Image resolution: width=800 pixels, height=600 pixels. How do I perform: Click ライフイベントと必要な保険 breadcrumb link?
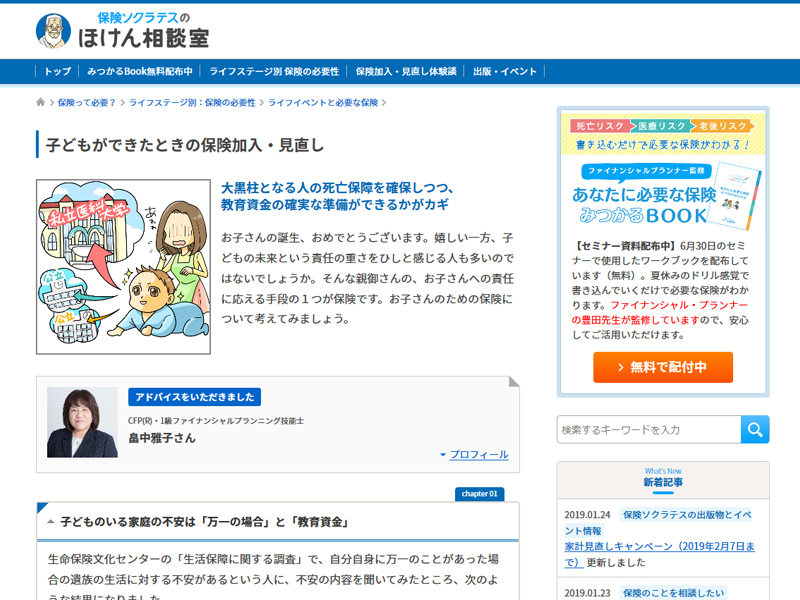tap(322, 102)
